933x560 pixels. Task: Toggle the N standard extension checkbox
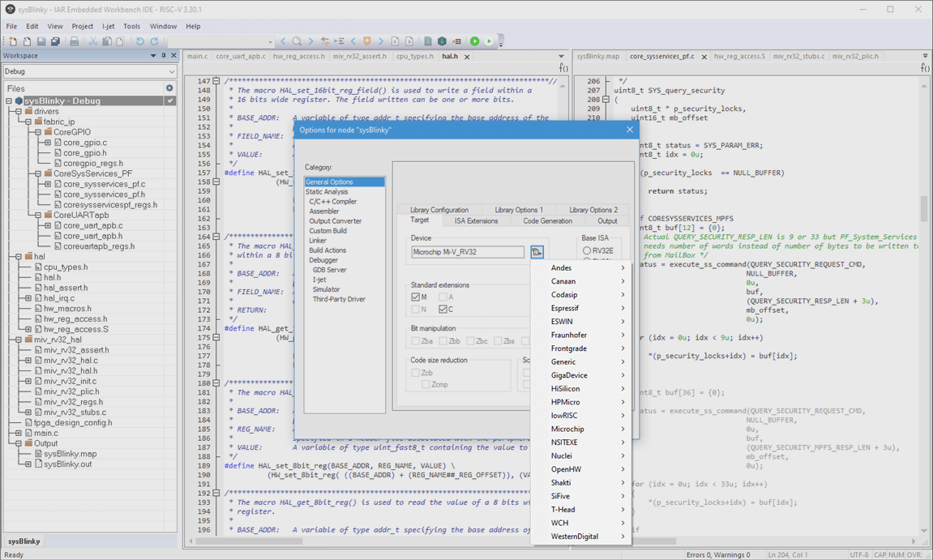coord(415,309)
